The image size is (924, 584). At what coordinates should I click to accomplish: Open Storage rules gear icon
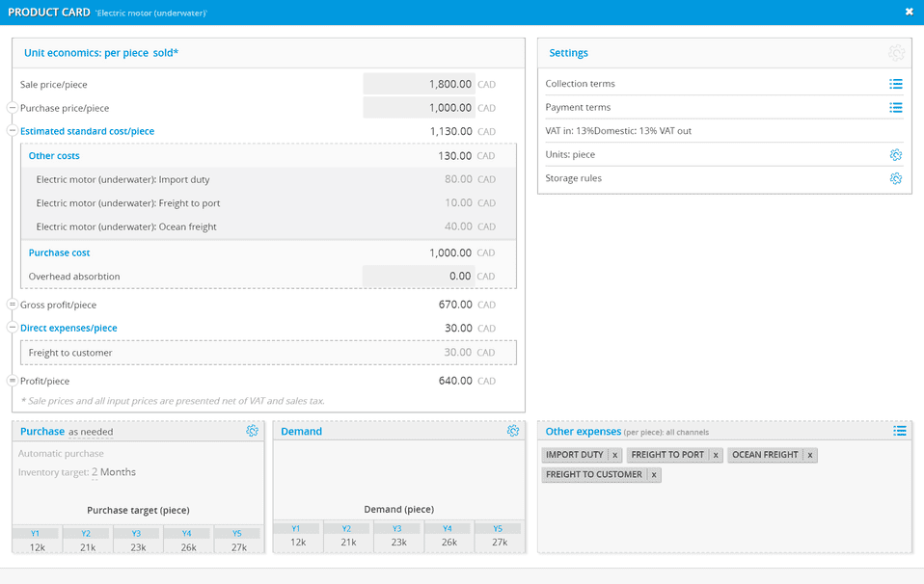[x=895, y=178]
